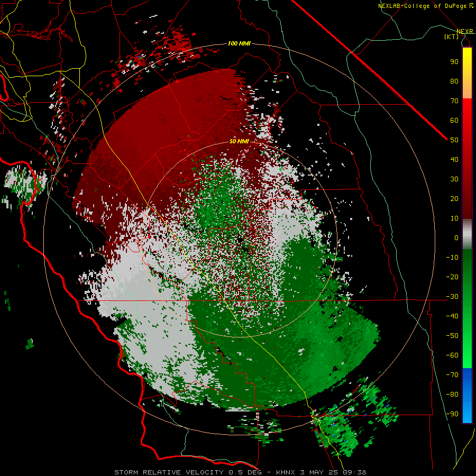Click the 60 value on velocity scale
Image resolution: width=476 pixels, height=476 pixels.
coord(454,121)
